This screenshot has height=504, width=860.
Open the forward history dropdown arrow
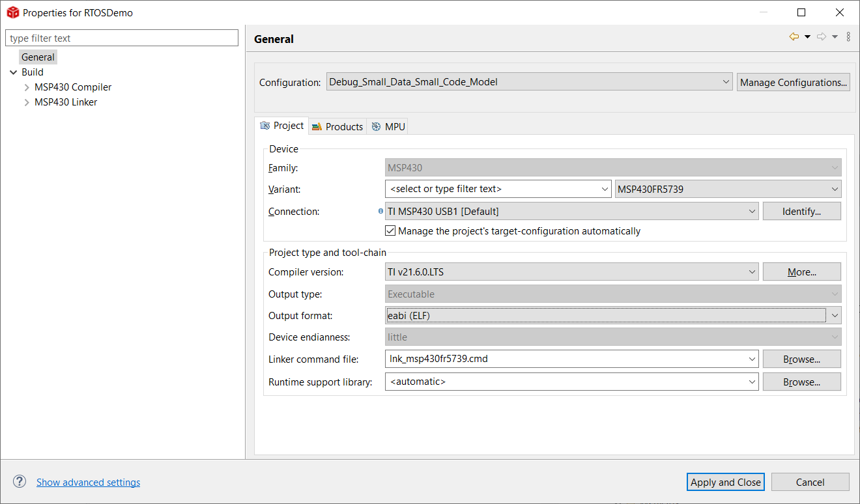click(835, 37)
